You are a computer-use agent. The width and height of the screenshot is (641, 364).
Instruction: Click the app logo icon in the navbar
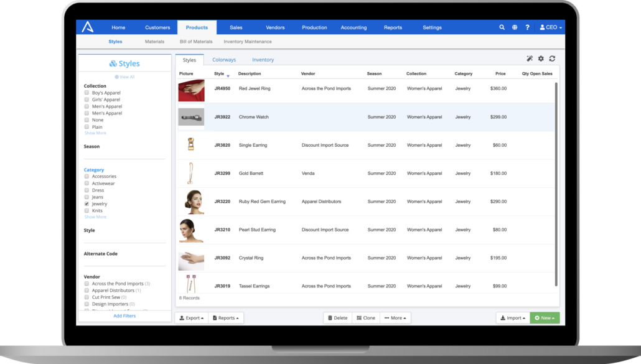click(x=88, y=27)
